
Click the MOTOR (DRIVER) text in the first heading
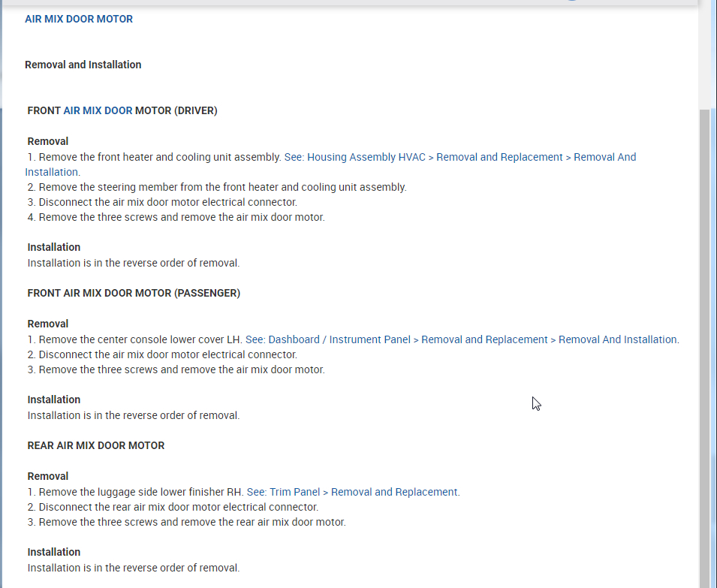176,110
